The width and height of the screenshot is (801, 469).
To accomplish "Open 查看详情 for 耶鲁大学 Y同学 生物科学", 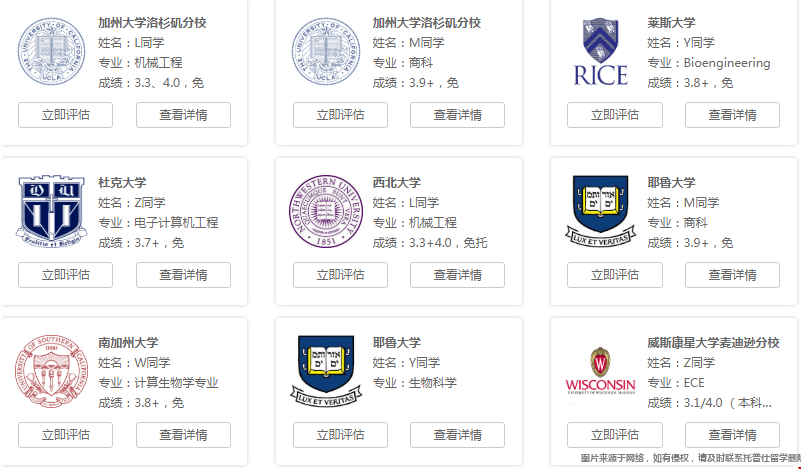I will pyautogui.click(x=458, y=435).
